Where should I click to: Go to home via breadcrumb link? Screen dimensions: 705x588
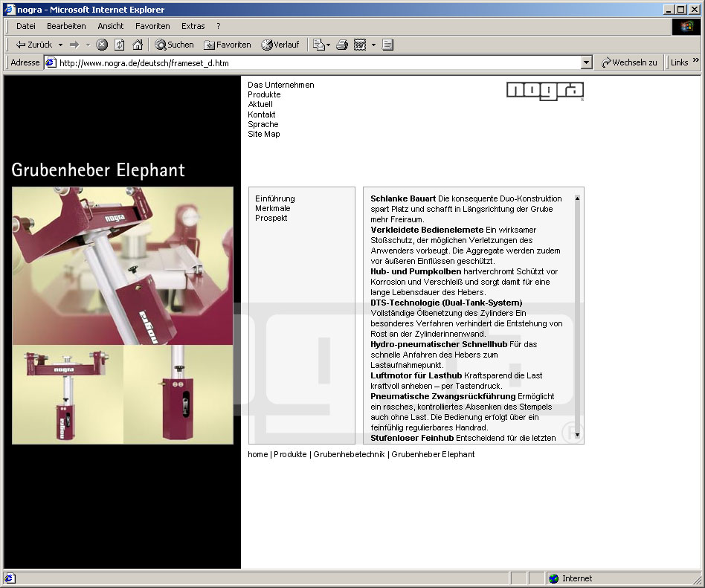pos(257,454)
